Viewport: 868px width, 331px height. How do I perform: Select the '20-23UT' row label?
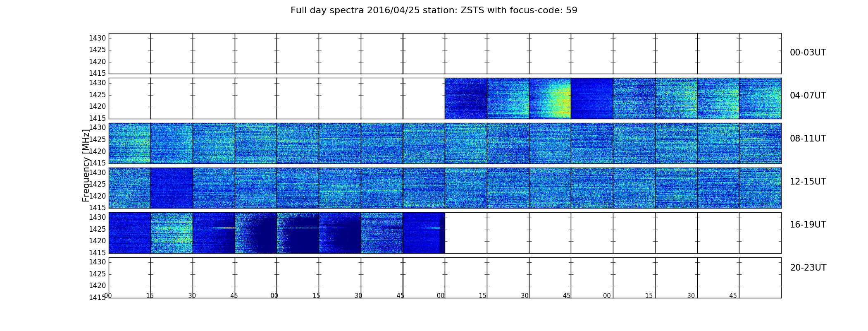[x=808, y=268]
